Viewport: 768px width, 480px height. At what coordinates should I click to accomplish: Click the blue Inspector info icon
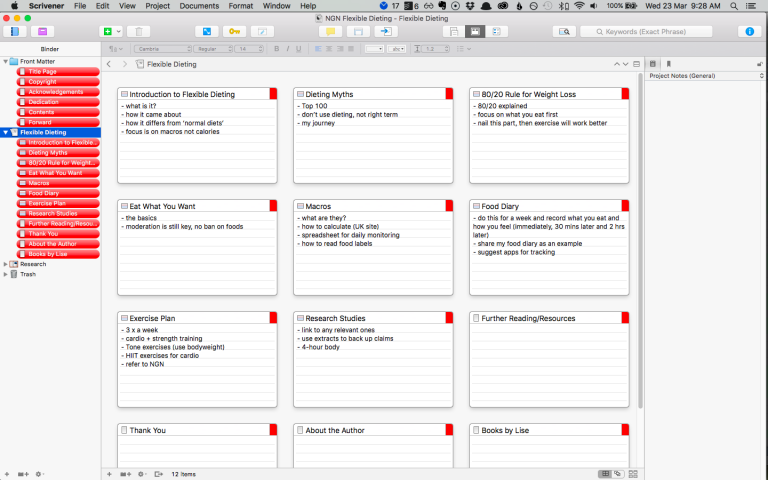749,32
